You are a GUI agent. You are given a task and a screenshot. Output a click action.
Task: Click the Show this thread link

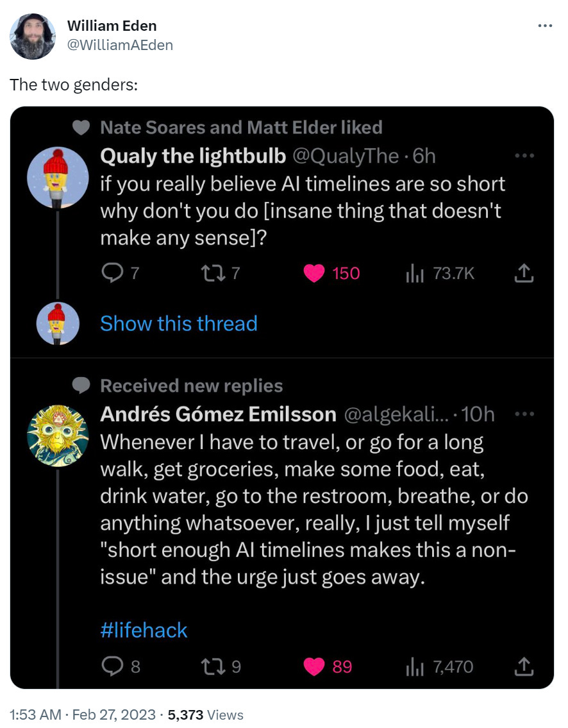coord(179,323)
